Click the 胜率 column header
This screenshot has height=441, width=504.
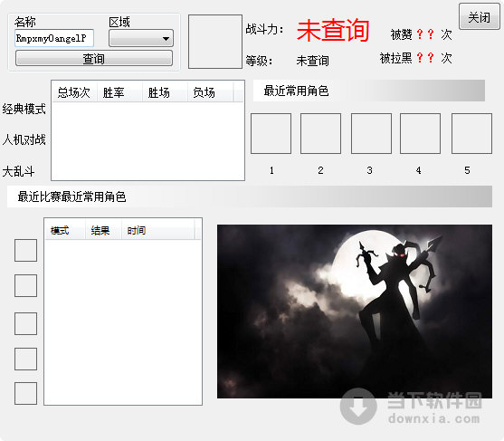pos(119,92)
